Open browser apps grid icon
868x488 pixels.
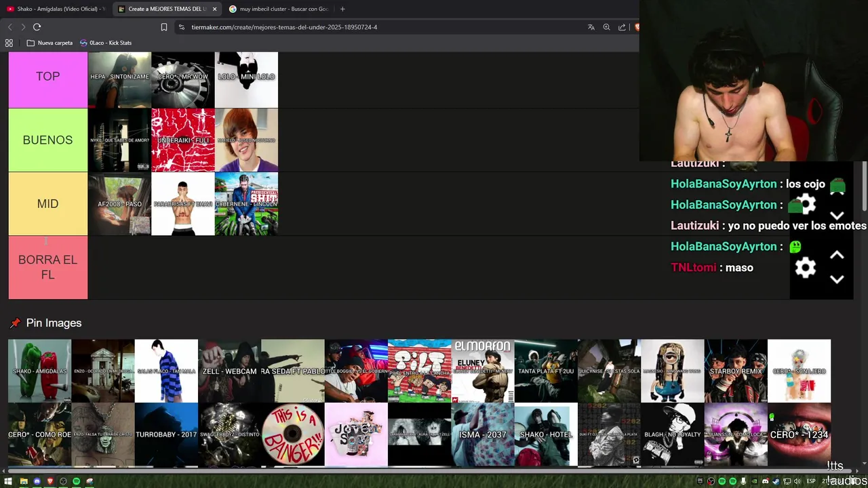coord(9,43)
